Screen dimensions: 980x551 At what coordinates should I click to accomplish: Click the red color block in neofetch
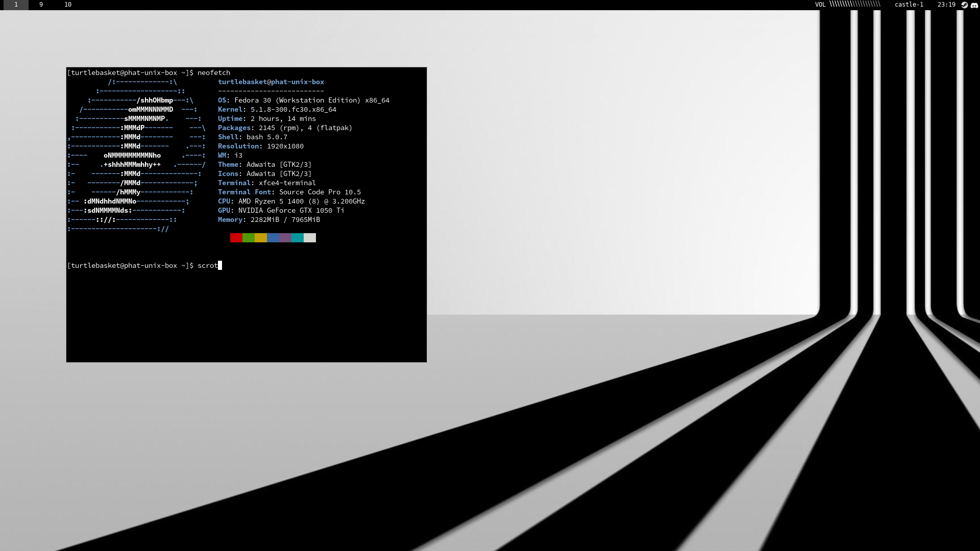pyautogui.click(x=236, y=238)
